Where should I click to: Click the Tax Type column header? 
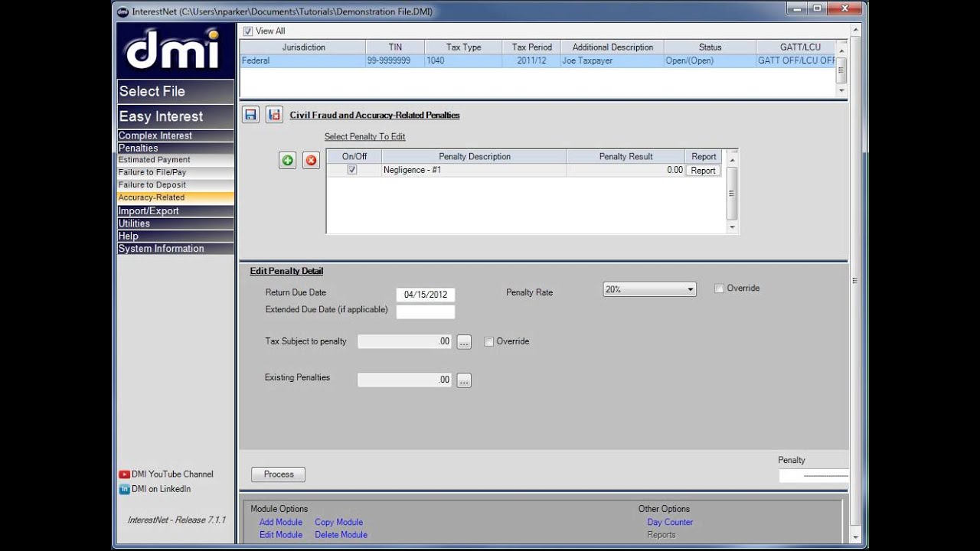coord(464,47)
